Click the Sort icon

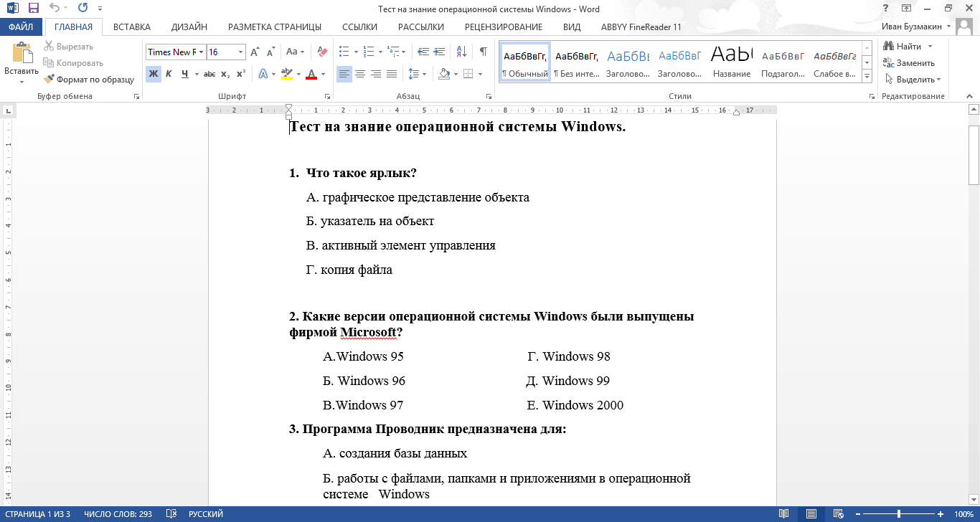point(461,52)
